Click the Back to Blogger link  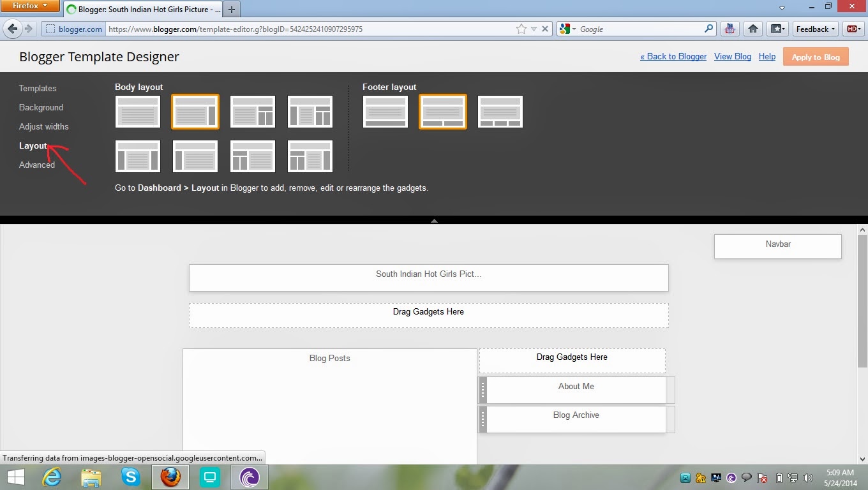[673, 56]
